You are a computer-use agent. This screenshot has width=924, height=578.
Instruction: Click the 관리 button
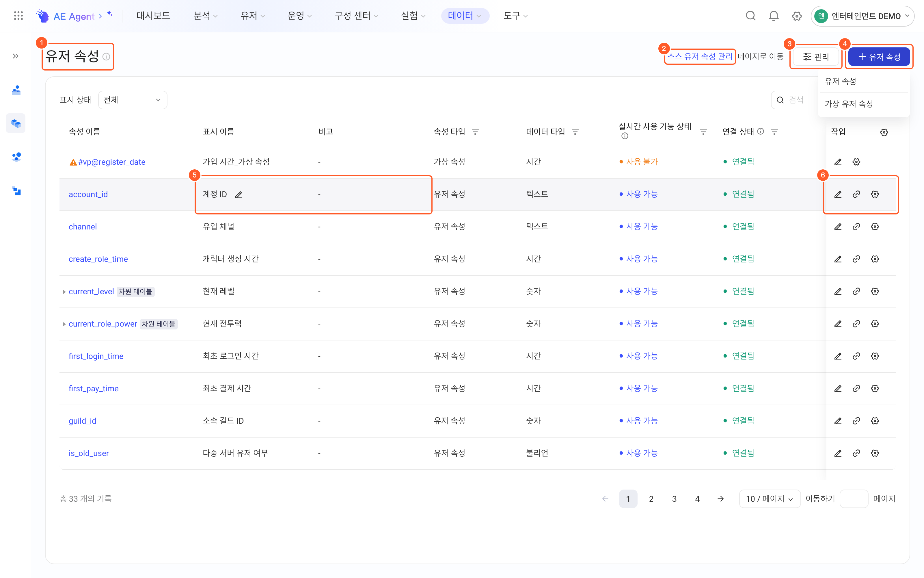(x=816, y=57)
